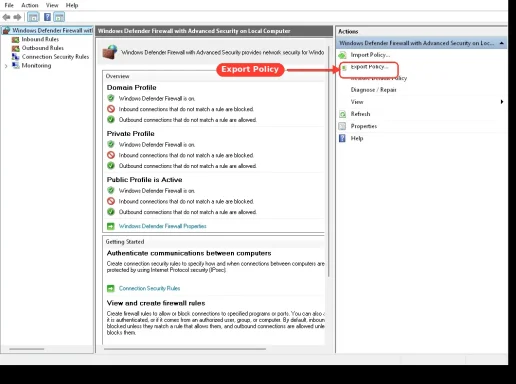Open the Help menu in menu bar
516x384 pixels.
(72, 5)
